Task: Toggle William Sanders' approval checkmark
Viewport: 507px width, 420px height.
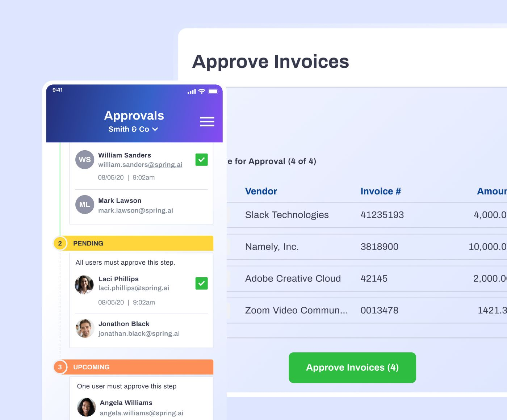Action: point(201,159)
